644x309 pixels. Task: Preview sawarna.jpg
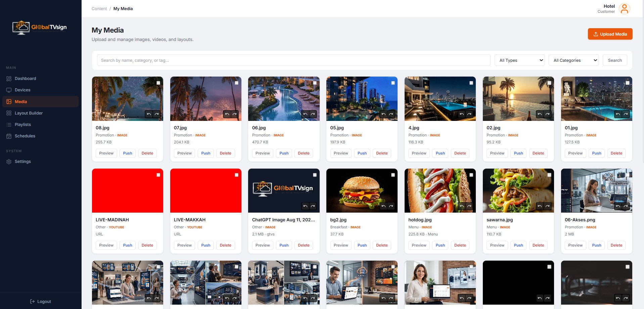[497, 245]
